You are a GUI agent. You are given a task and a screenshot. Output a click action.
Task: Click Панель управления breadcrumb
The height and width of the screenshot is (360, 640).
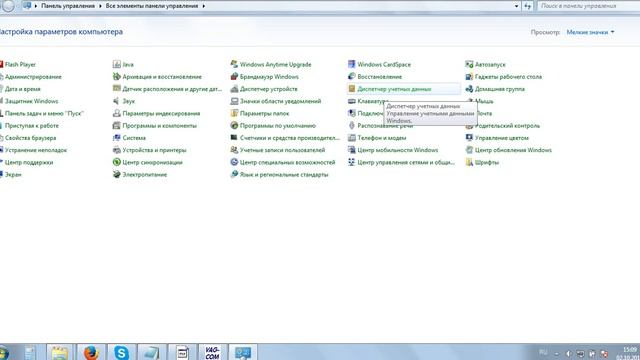(x=68, y=6)
